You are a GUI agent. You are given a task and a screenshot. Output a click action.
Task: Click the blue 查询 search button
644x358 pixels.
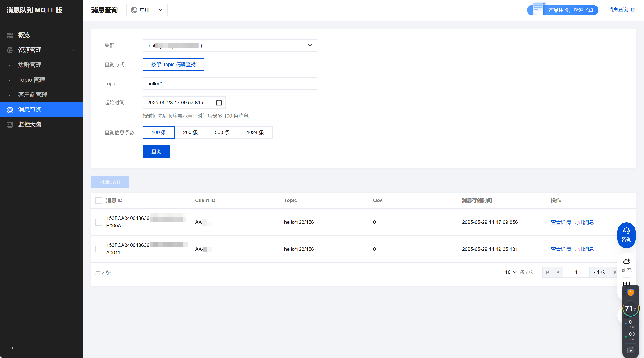156,152
